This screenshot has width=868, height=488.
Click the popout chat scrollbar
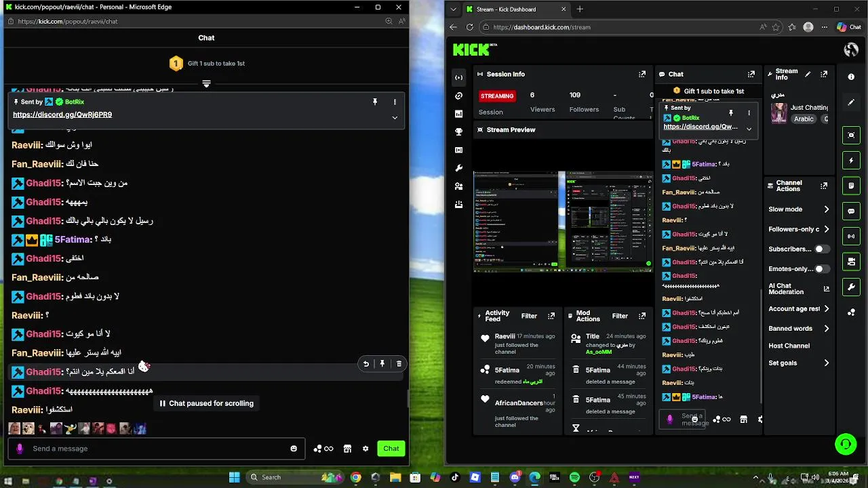click(x=407, y=399)
